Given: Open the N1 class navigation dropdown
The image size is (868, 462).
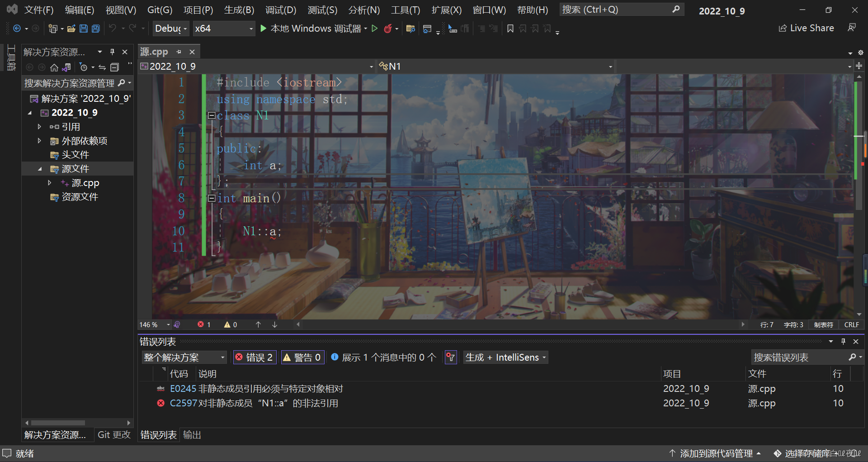Looking at the screenshot, I should tap(495, 67).
